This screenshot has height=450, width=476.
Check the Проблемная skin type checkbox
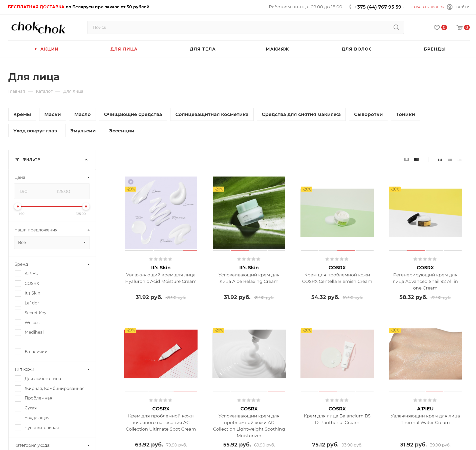click(x=18, y=398)
